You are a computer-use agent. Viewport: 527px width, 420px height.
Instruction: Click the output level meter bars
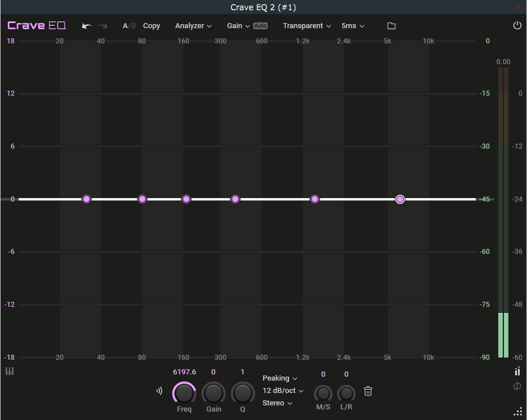[503, 212]
